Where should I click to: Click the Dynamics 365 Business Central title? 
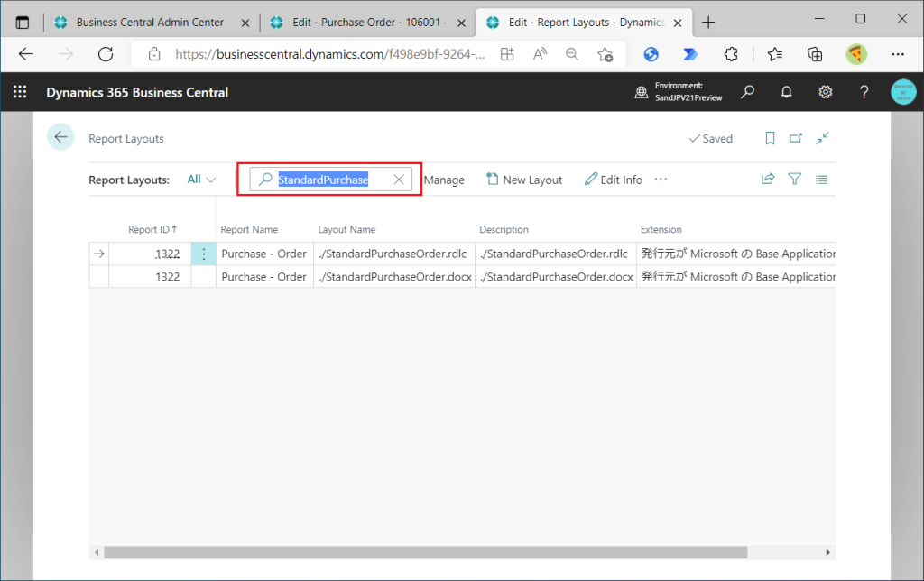click(137, 93)
